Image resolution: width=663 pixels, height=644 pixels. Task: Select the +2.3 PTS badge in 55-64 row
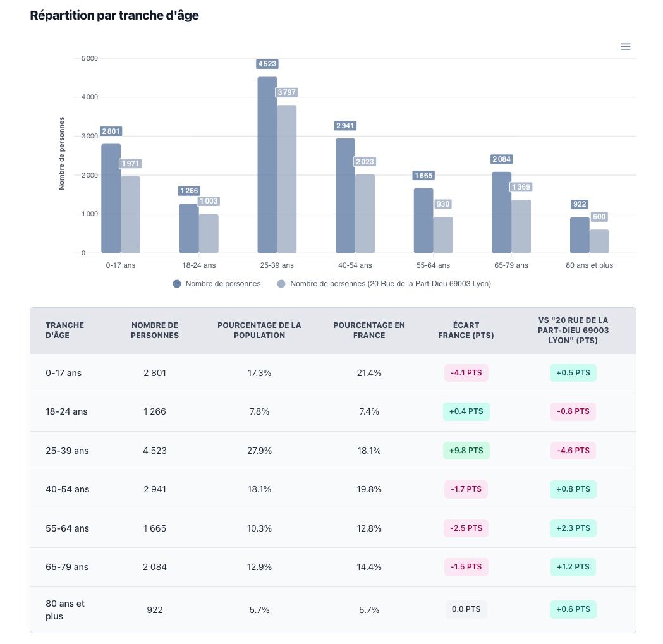(573, 528)
